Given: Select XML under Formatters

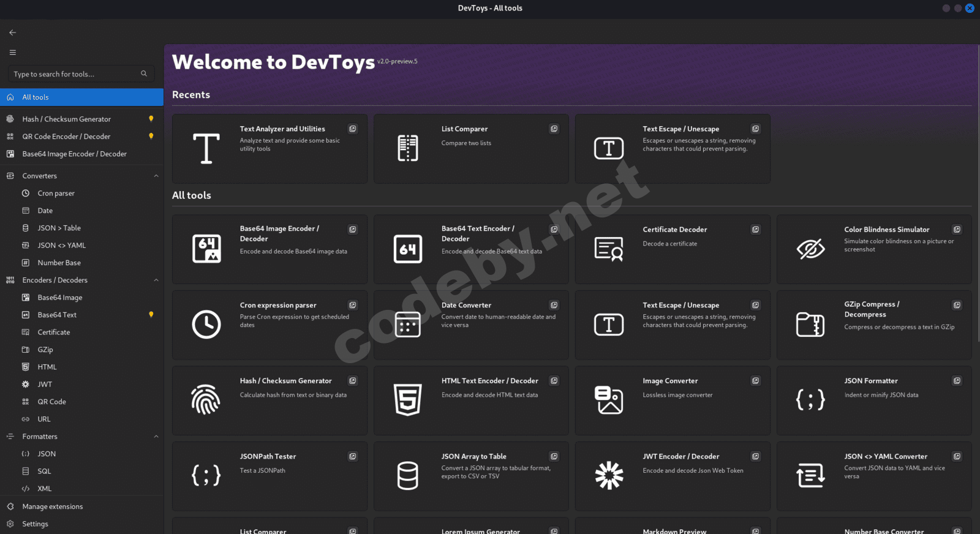Looking at the screenshot, I should click(x=81, y=489).
